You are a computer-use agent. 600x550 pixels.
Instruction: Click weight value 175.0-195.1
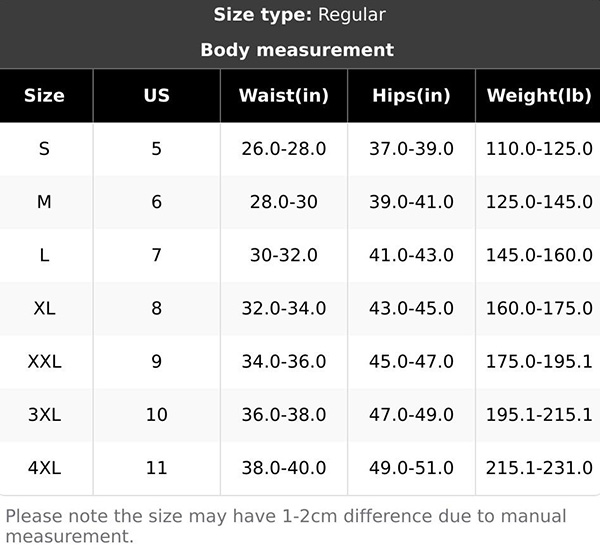(x=539, y=361)
